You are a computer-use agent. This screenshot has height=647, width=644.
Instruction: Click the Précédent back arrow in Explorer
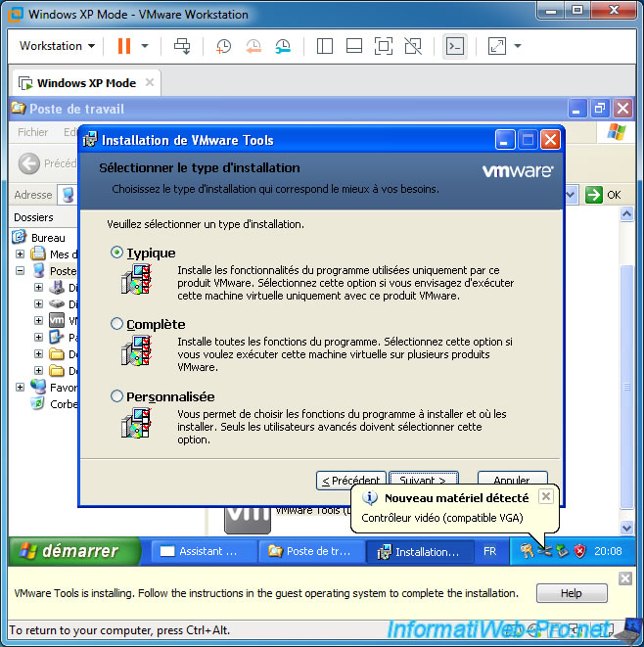click(29, 163)
